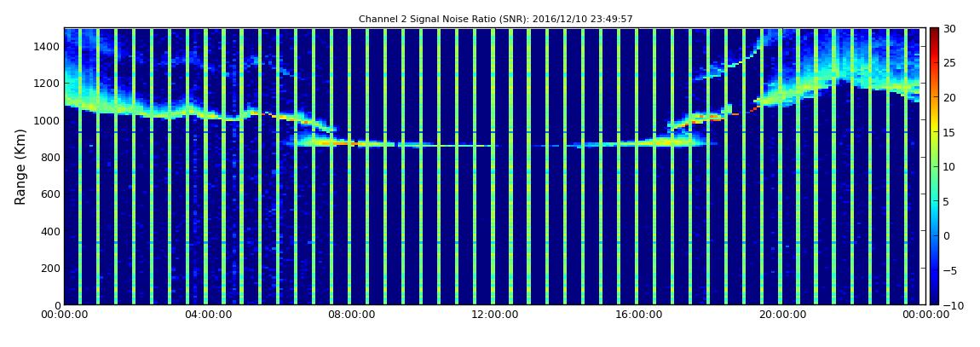Screen dimensions: 980x347
Task: Click the colorbar value 20 label
Action: [950, 97]
